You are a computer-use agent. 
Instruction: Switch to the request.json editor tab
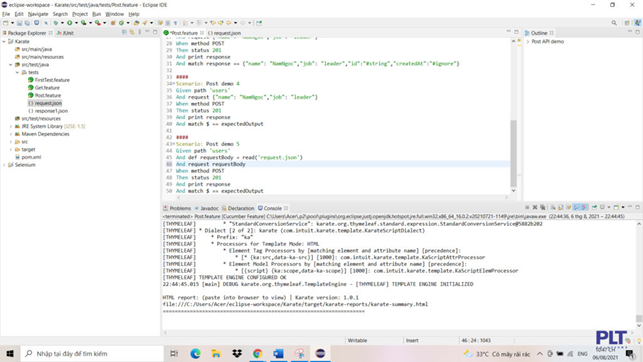coord(224,33)
